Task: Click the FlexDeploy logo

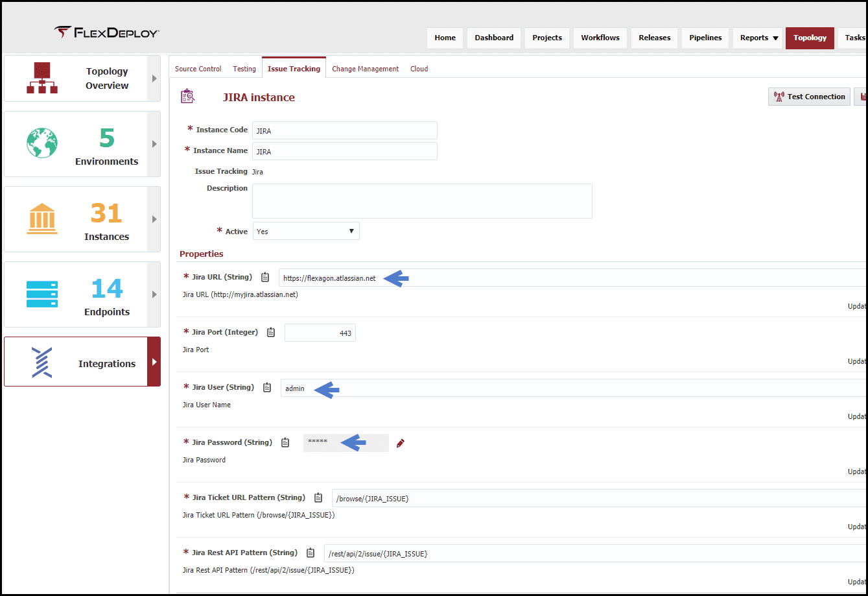Action: 106,33
